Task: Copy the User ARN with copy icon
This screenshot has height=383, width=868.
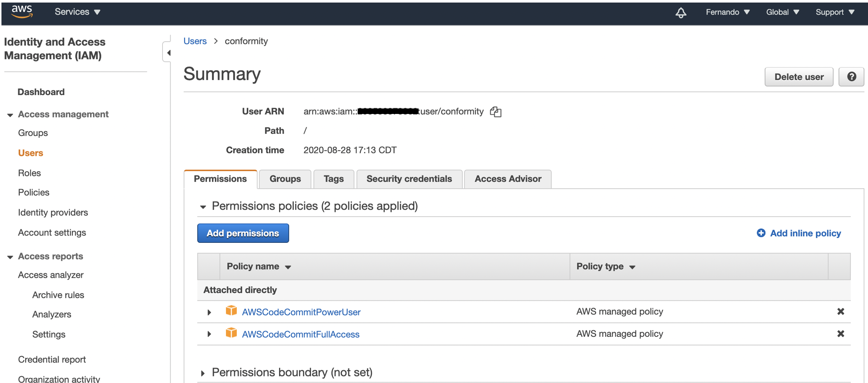Action: (x=496, y=112)
